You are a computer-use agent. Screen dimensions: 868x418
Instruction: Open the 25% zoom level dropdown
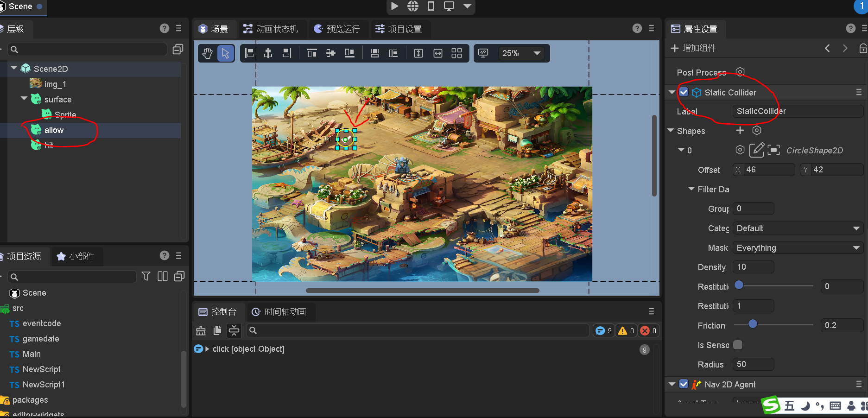coord(521,53)
